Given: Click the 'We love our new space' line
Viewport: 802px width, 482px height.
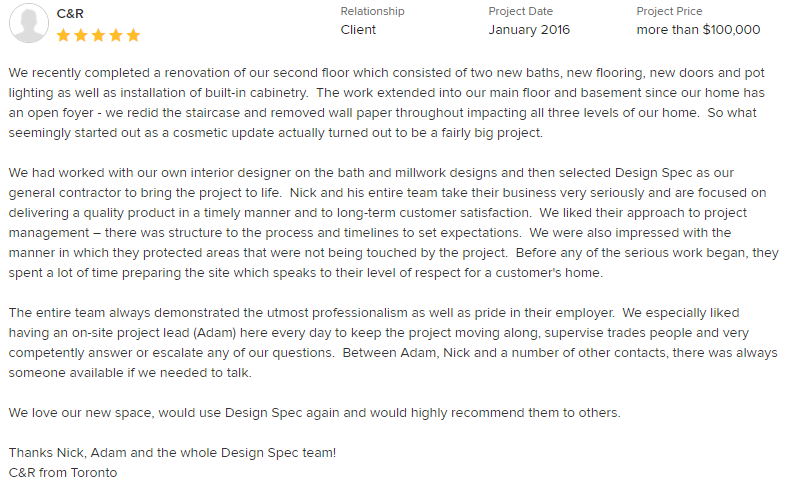Looking at the screenshot, I should (x=314, y=412).
